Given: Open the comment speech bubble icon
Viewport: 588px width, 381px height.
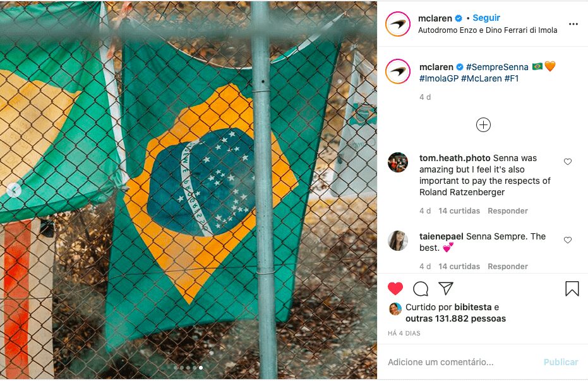Looking at the screenshot, I should (421, 289).
